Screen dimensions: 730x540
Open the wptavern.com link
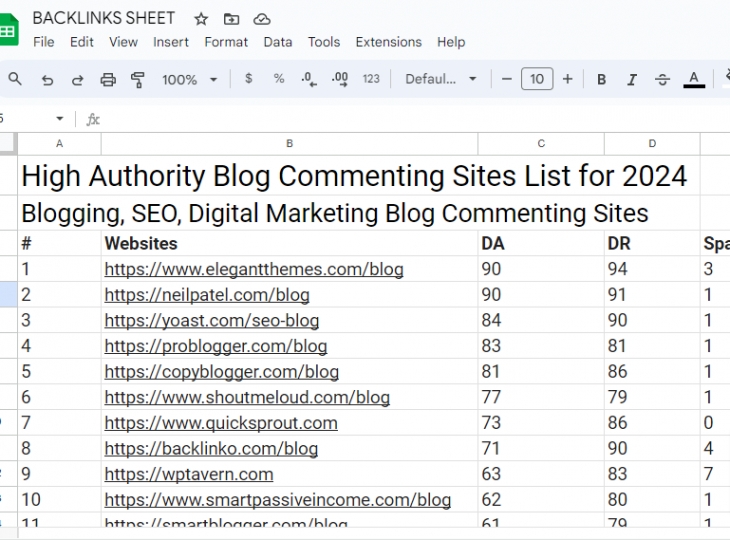coord(189,474)
